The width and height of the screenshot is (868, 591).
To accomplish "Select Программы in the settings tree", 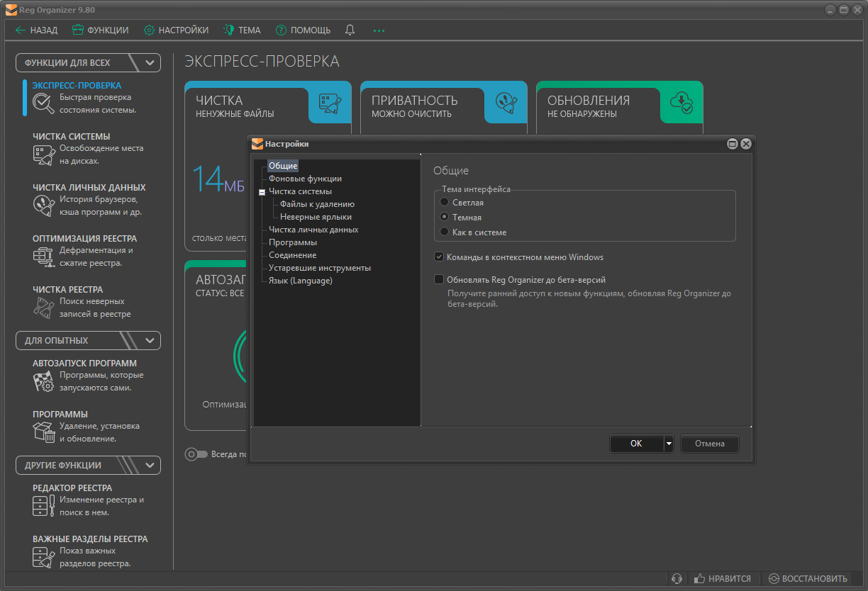I will click(x=293, y=242).
